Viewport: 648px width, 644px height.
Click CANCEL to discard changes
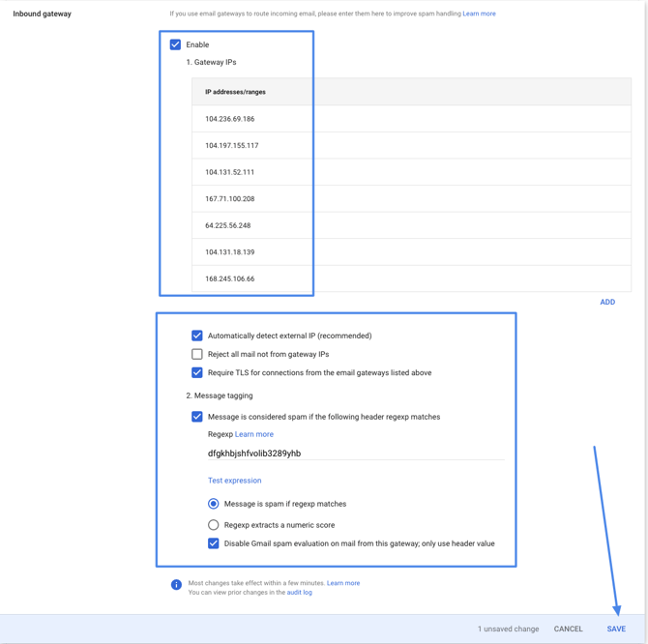click(568, 629)
